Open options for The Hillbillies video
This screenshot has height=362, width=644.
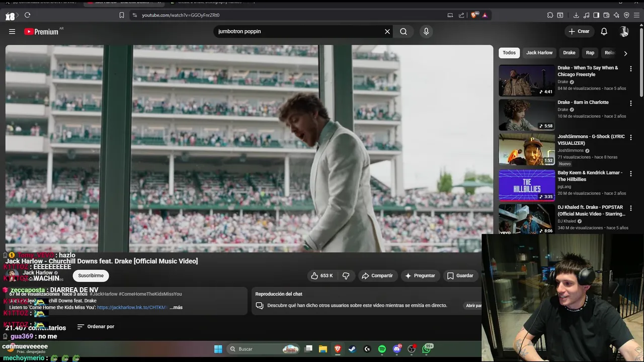(x=631, y=173)
